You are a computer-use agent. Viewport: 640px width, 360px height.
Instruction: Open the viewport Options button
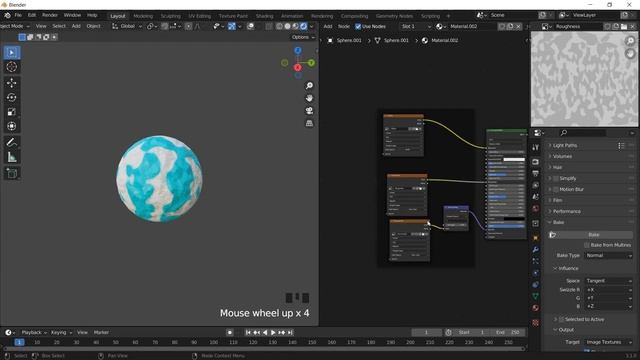pos(303,37)
